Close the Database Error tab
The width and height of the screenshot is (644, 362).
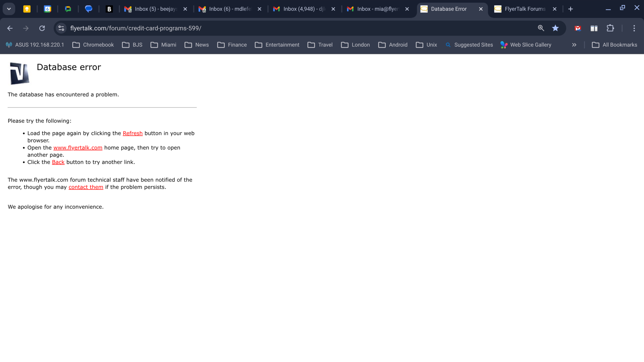pyautogui.click(x=481, y=9)
